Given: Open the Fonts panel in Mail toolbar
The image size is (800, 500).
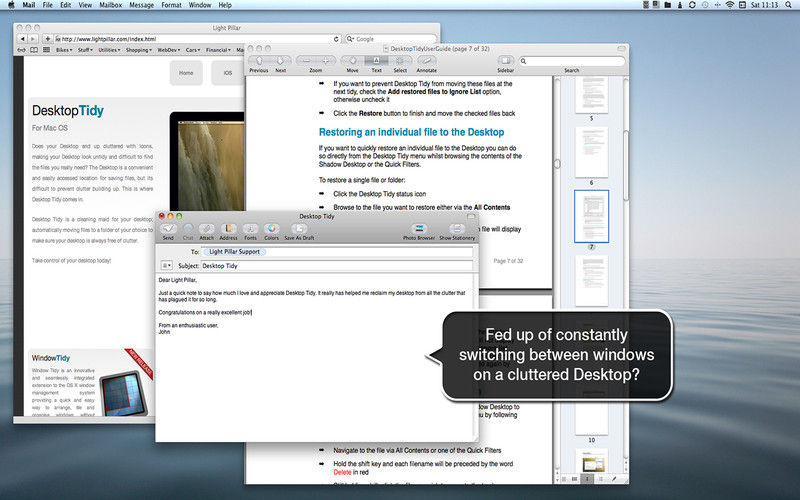Looking at the screenshot, I should [250, 229].
